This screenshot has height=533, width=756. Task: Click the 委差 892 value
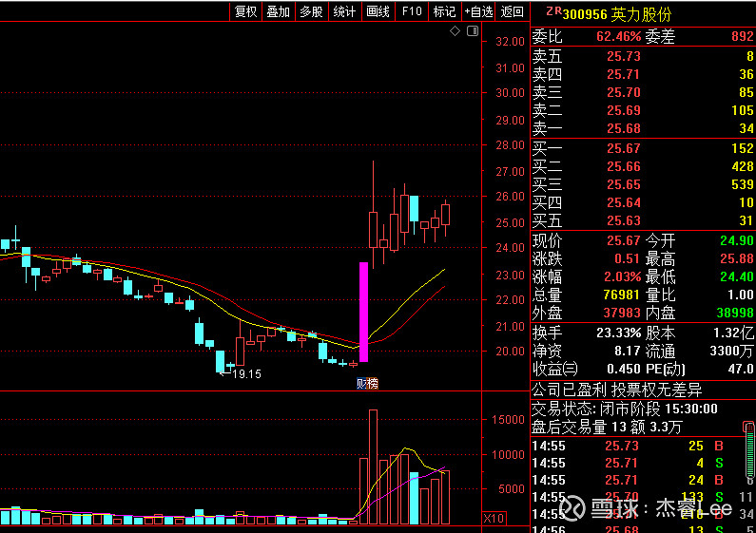click(742, 37)
